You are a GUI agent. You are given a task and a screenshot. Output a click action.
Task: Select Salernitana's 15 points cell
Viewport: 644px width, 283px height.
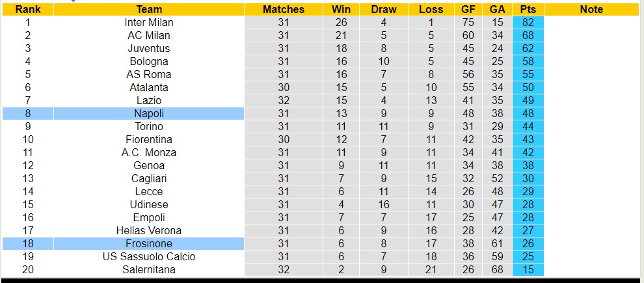click(x=528, y=269)
